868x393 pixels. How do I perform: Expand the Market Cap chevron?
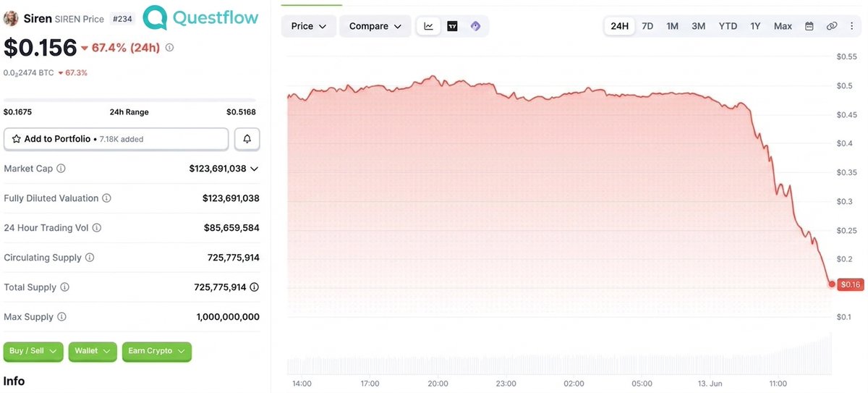click(x=254, y=169)
